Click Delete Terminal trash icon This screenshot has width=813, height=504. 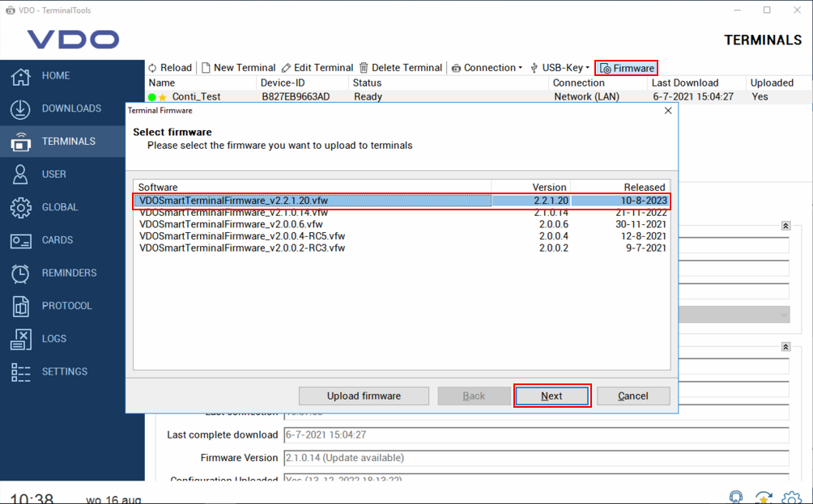pyautogui.click(x=364, y=68)
